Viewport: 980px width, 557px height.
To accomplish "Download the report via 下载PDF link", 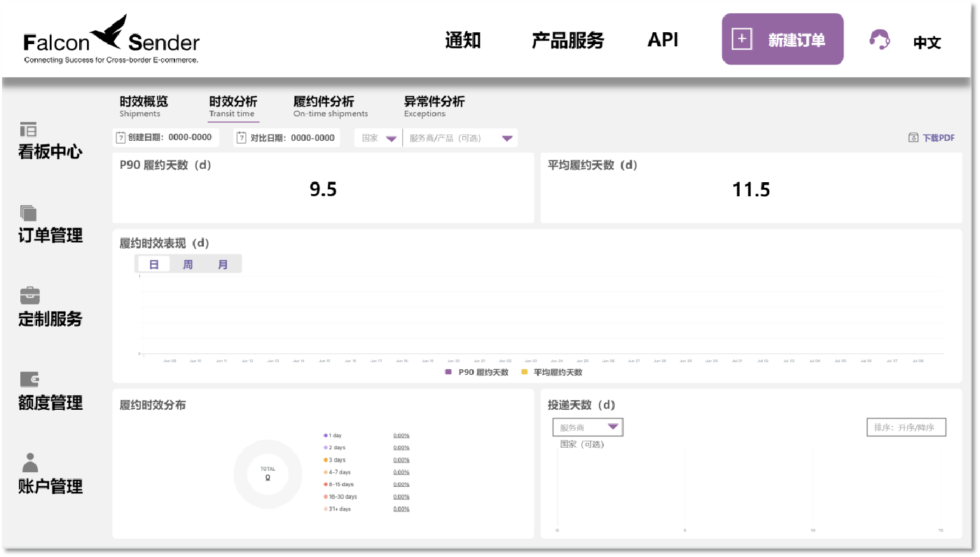I will coord(931,138).
